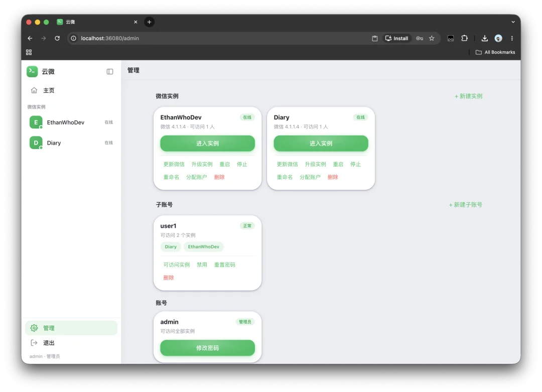Click the site info icon in address bar

(x=74, y=38)
